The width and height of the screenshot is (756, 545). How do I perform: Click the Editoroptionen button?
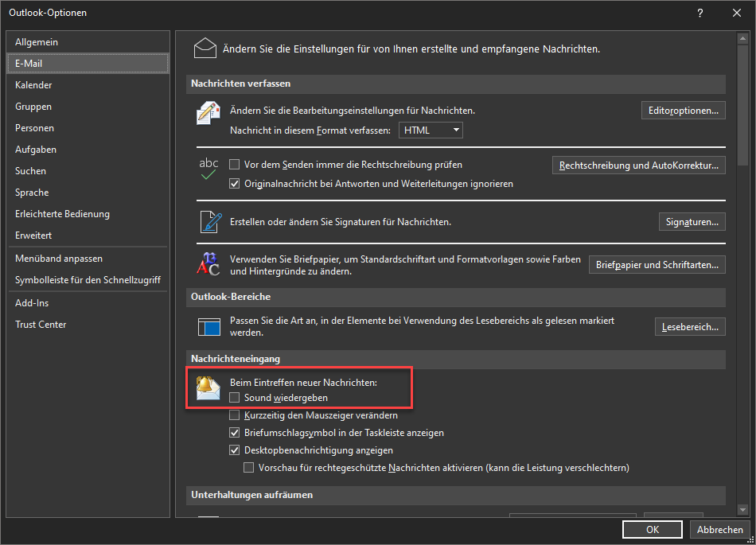pos(684,111)
